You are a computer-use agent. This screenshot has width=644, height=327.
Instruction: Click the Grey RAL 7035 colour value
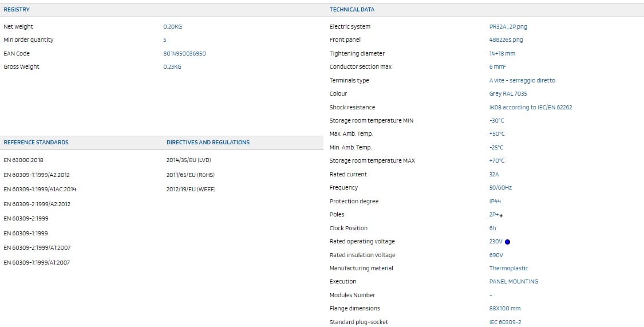click(508, 93)
